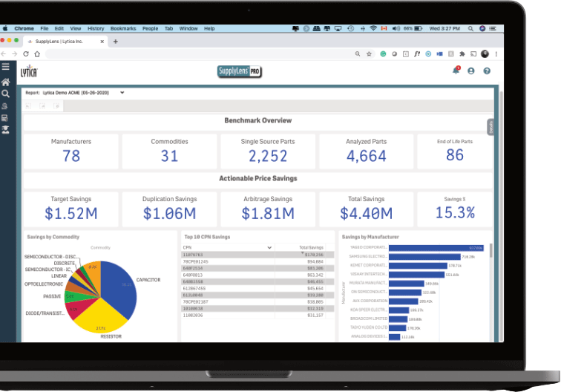The image size is (561, 392).
Task: Go to Home in the sidebar
Action: pos(5,82)
